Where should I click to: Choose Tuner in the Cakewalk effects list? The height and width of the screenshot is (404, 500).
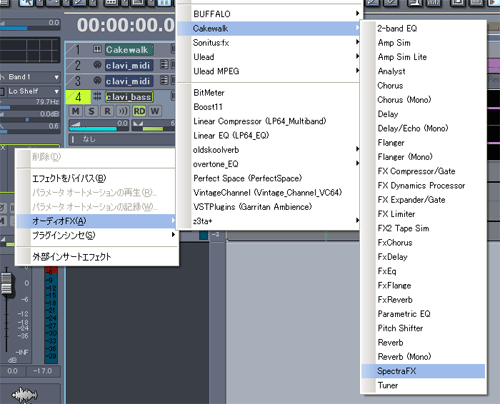tap(423, 385)
